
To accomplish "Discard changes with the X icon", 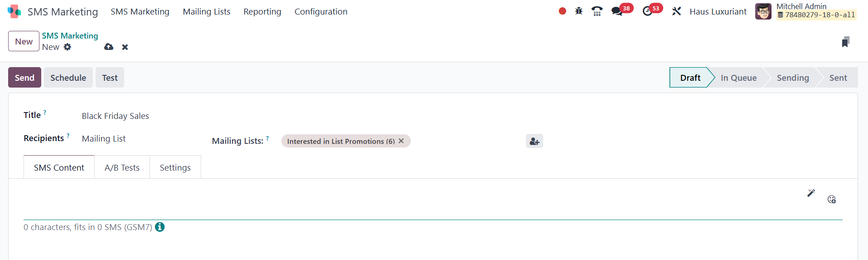I will pyautogui.click(x=125, y=47).
